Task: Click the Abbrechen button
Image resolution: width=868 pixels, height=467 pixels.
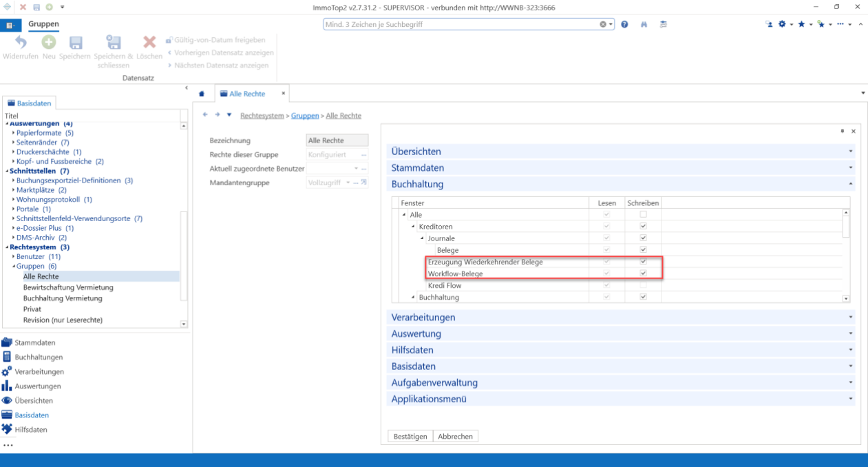Action: [x=456, y=436]
